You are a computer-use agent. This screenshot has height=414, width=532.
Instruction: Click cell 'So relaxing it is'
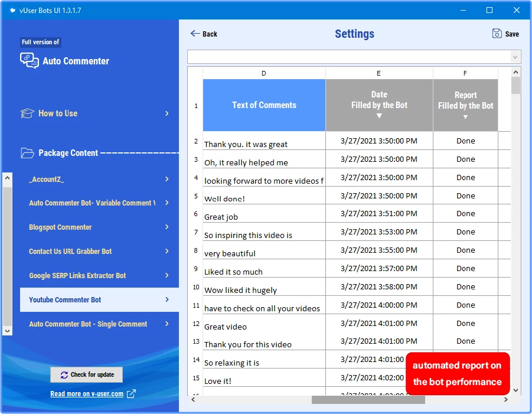(x=264, y=359)
